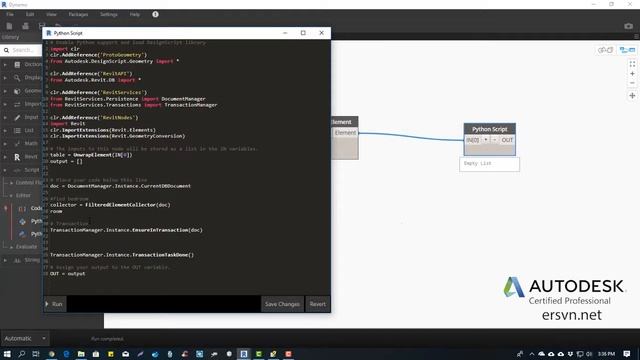Image resolution: width=640 pixels, height=360 pixels.
Task: Click the Geometry cube category icon
Action: click(x=17, y=91)
